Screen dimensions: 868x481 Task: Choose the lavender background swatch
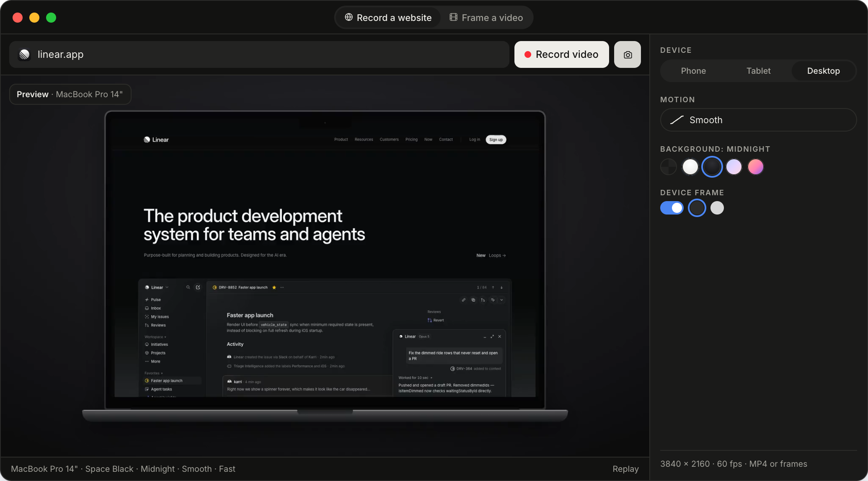tap(734, 167)
